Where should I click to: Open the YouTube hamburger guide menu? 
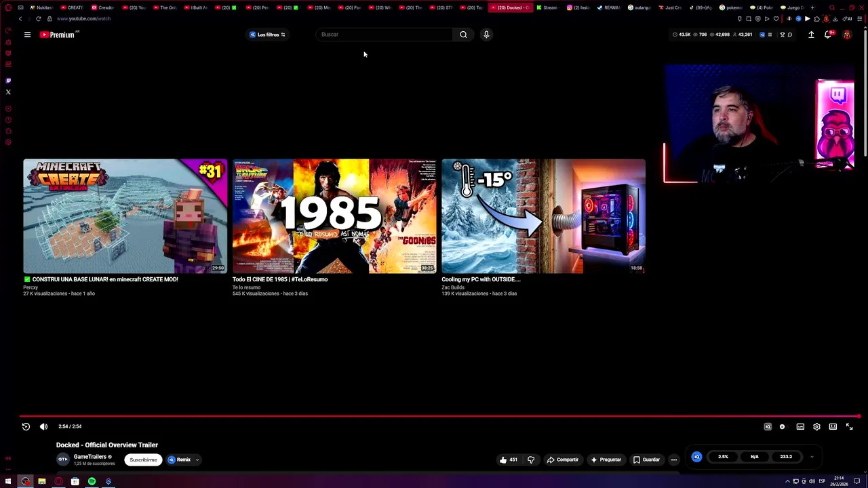(x=27, y=35)
